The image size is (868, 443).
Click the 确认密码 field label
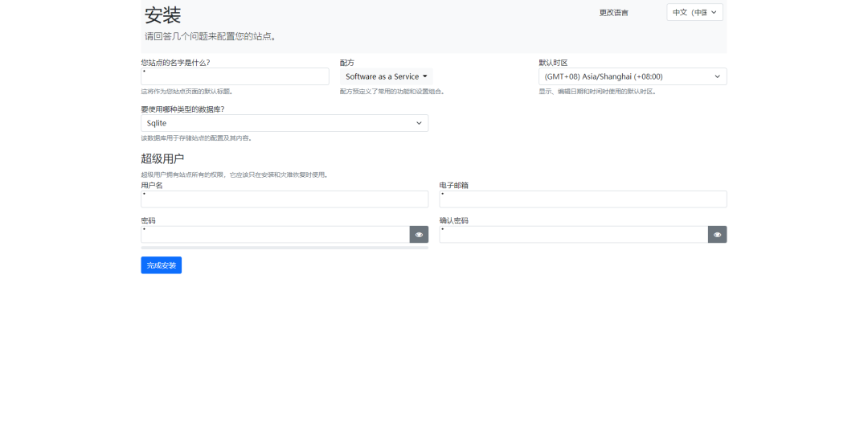point(453,221)
